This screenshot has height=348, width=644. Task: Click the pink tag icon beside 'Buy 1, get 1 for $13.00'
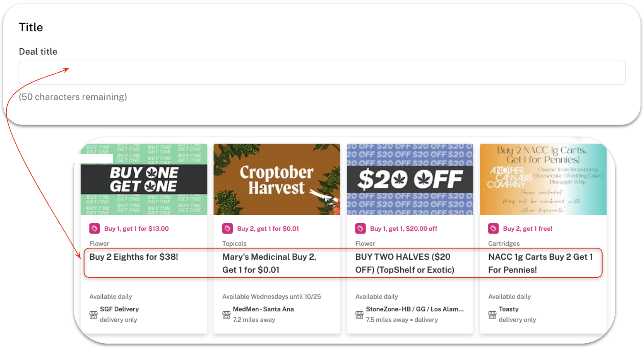[95, 228]
